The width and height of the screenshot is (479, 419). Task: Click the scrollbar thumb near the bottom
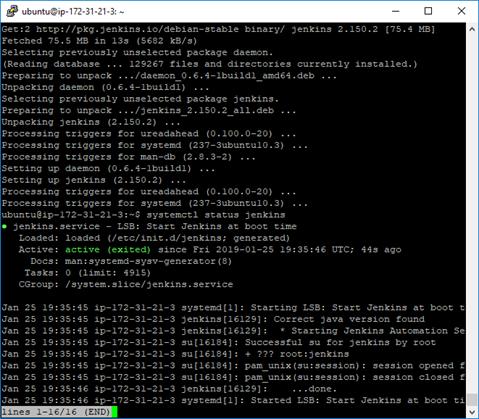(472, 399)
